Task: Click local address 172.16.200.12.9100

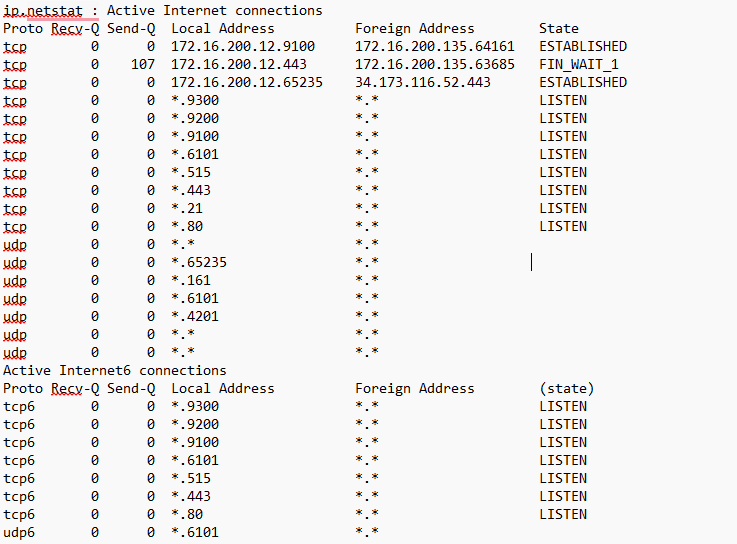Action: (x=243, y=46)
